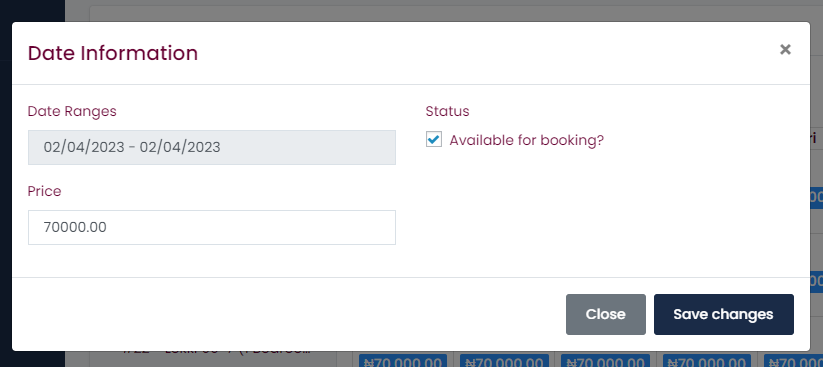Click the gray Close button

click(x=606, y=314)
